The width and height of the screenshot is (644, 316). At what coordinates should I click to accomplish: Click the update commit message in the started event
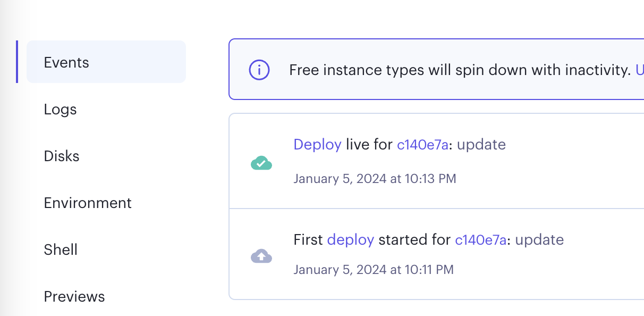pyautogui.click(x=539, y=240)
